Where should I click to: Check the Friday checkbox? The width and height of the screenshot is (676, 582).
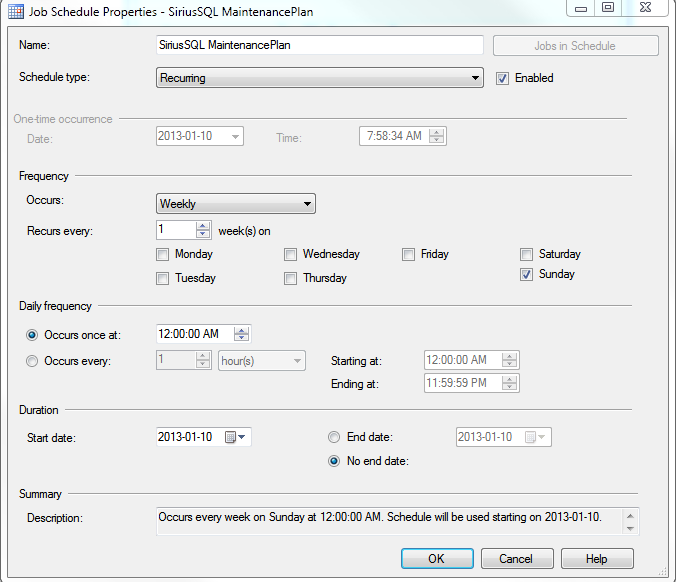click(x=408, y=254)
